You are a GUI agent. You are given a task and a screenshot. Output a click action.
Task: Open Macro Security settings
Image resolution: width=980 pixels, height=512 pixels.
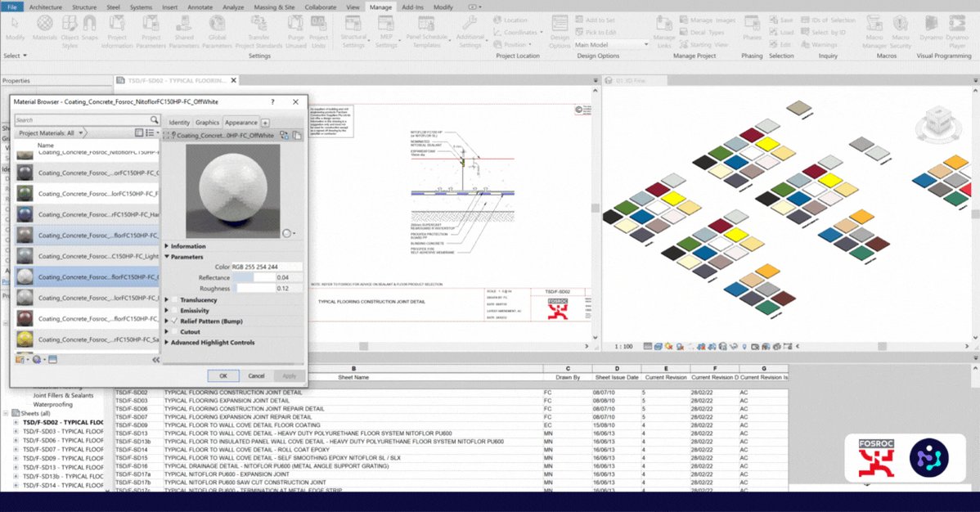click(x=900, y=31)
